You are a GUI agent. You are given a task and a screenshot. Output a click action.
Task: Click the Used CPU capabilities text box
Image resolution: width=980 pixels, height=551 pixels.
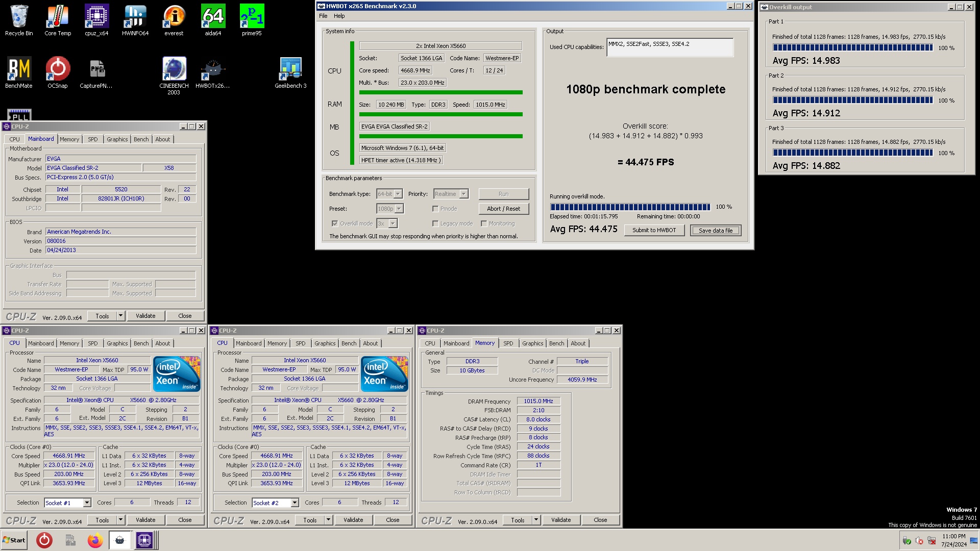tap(670, 47)
